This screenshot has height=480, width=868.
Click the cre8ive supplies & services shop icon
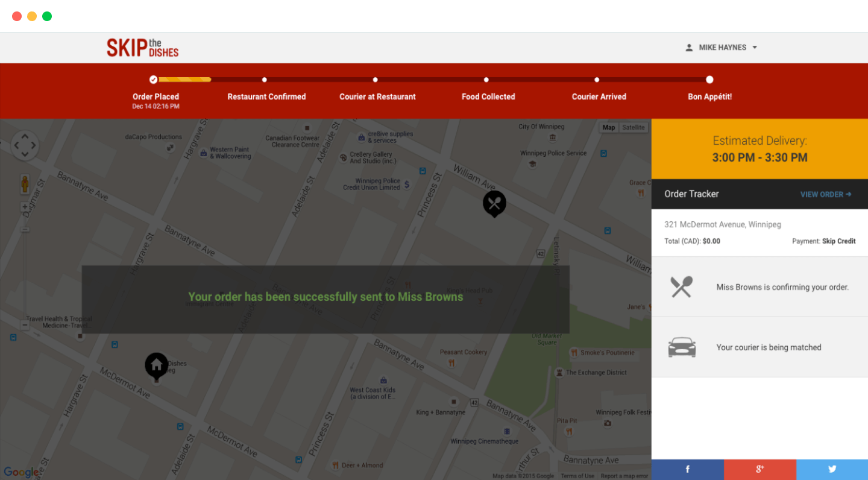[x=361, y=137]
